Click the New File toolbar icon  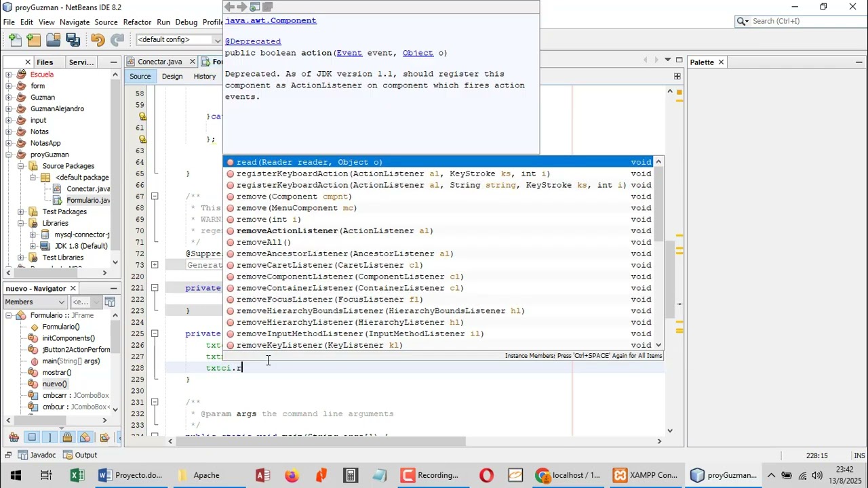click(15, 40)
